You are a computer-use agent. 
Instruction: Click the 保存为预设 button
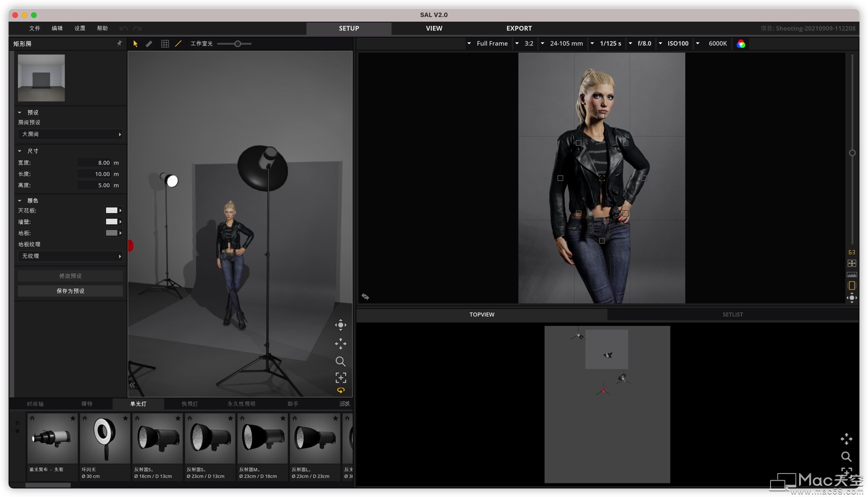[70, 291]
